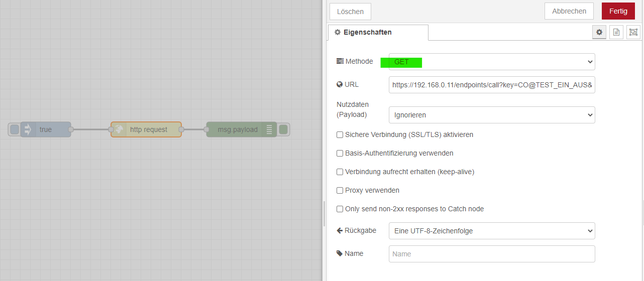Check the Proxy verwenden box

(x=340, y=190)
